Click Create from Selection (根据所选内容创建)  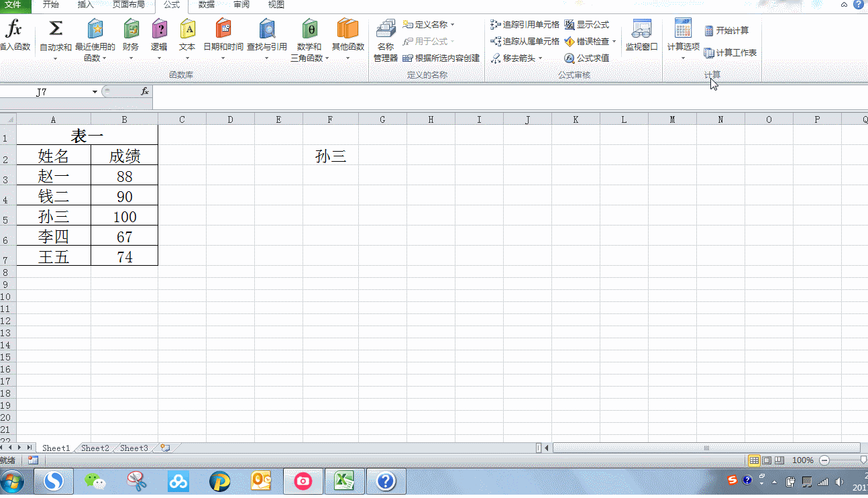441,58
